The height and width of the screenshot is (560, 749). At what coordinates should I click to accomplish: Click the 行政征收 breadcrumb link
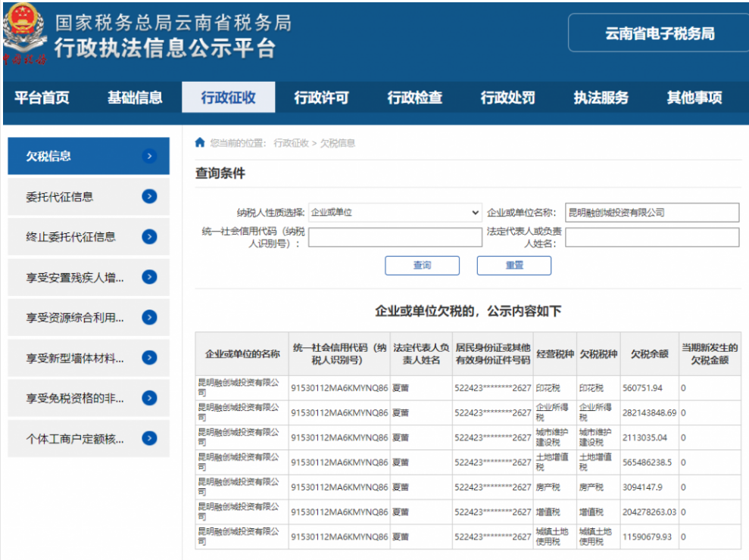tap(292, 143)
